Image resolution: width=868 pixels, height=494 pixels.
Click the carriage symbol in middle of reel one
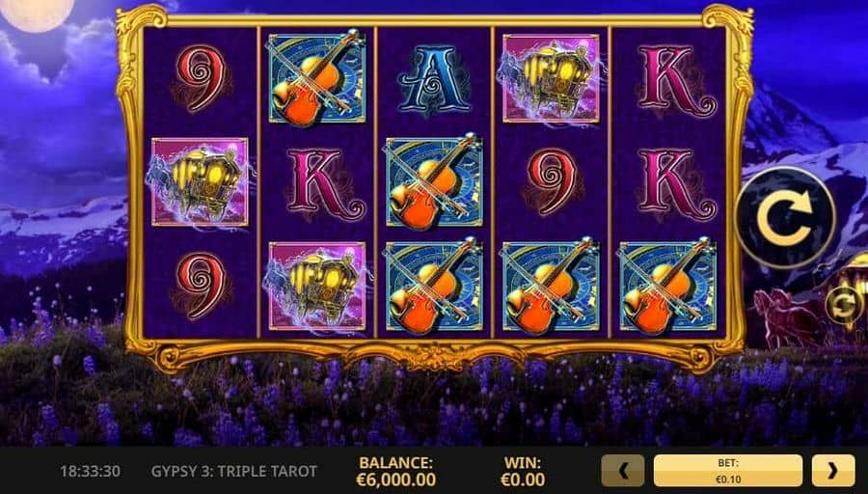tap(200, 182)
